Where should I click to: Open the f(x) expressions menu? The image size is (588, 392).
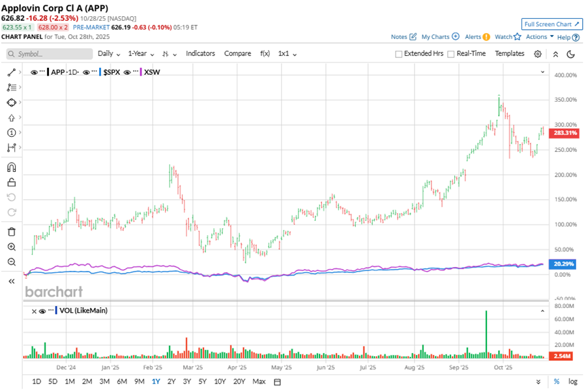(265, 53)
